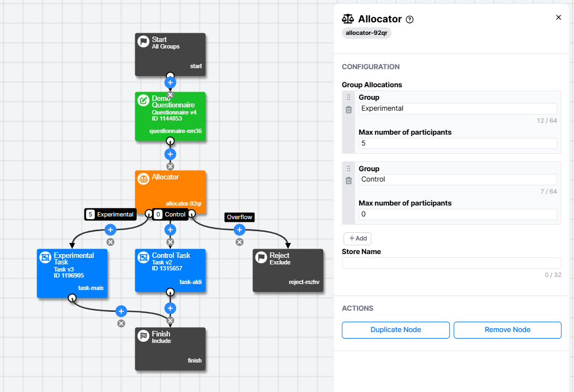This screenshot has width=574, height=392.
Task: Click the Allocator help question mark icon
Action: click(x=409, y=20)
